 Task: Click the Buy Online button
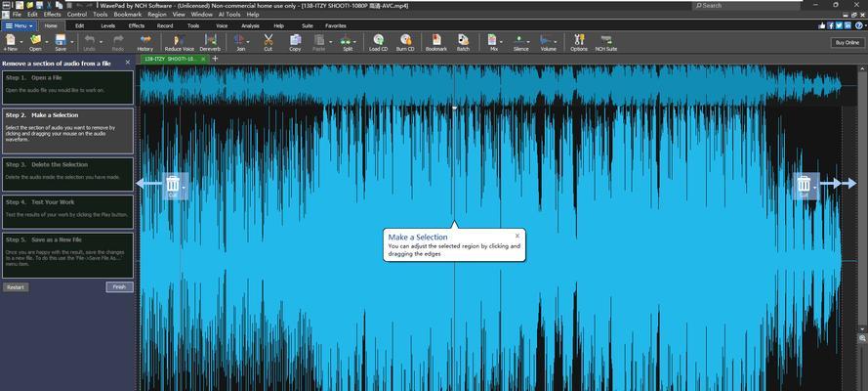tap(847, 43)
